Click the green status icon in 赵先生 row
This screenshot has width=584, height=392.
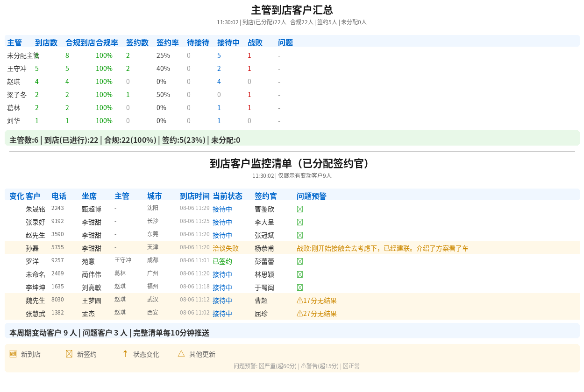pyautogui.click(x=300, y=235)
